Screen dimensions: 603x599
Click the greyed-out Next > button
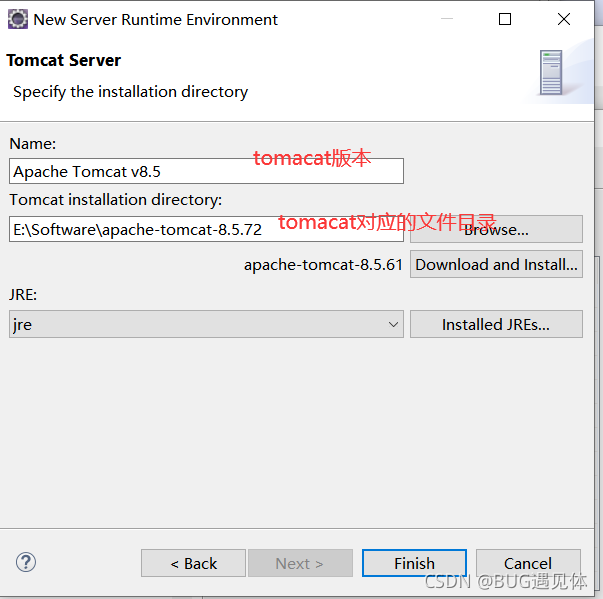300,563
